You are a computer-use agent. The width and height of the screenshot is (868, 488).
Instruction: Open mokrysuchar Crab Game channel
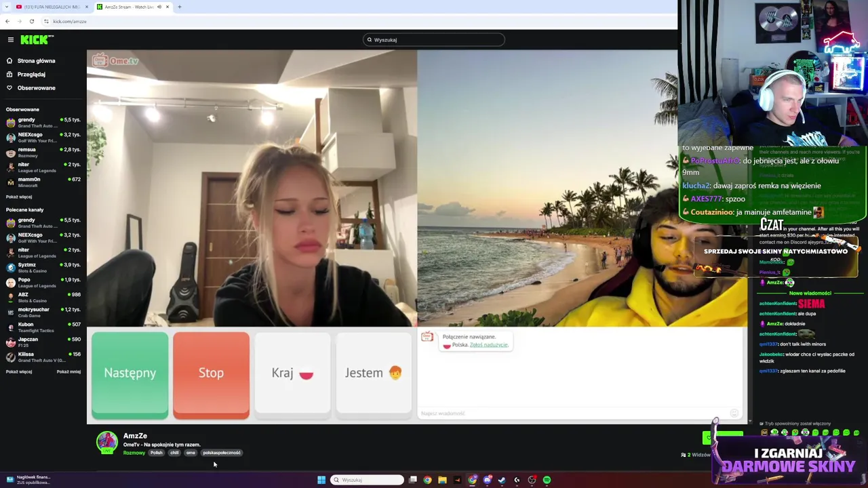pyautogui.click(x=42, y=312)
